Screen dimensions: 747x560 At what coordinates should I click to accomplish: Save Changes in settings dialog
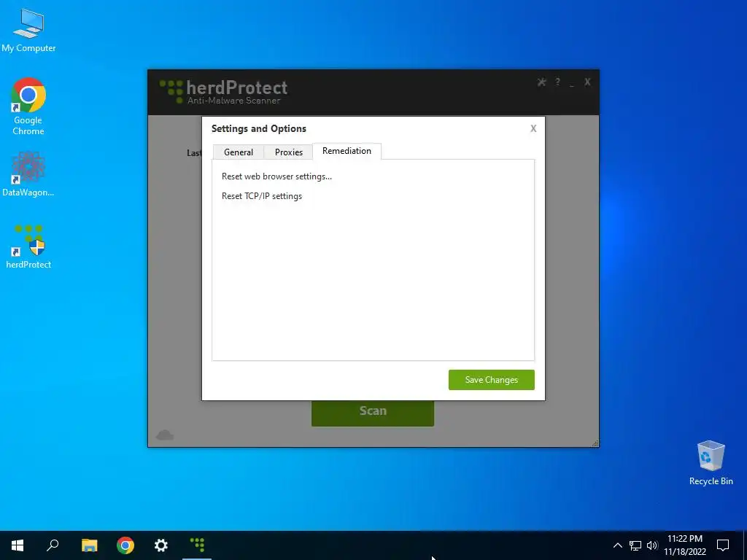[x=491, y=379]
